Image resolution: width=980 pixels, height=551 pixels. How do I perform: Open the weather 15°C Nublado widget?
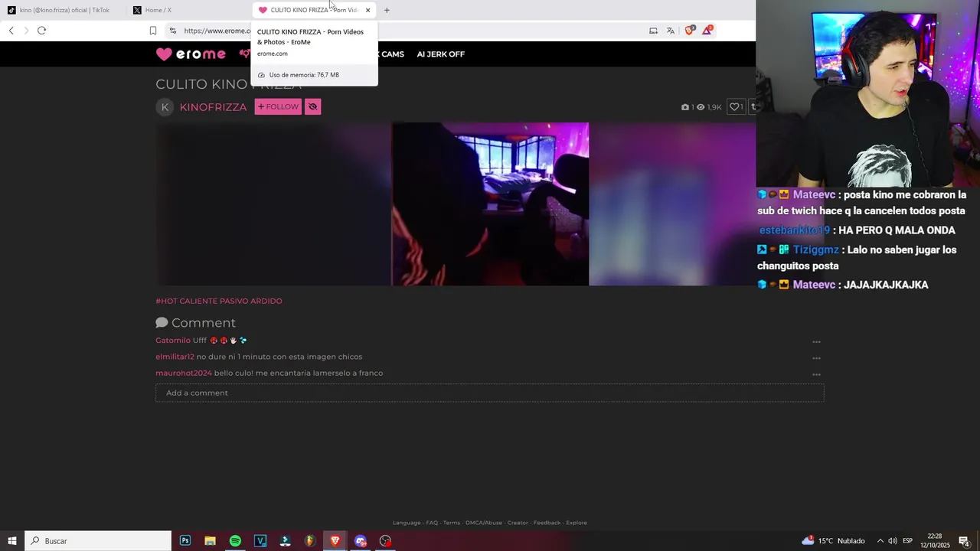point(833,541)
